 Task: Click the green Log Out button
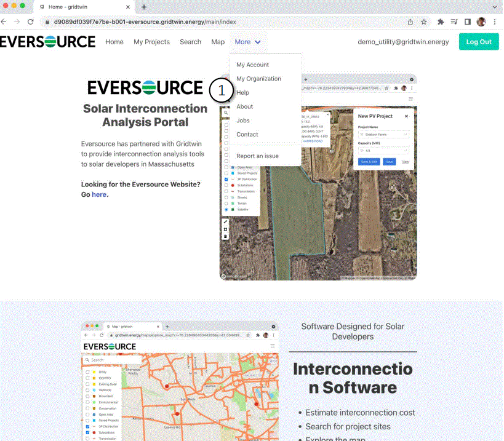coord(478,42)
